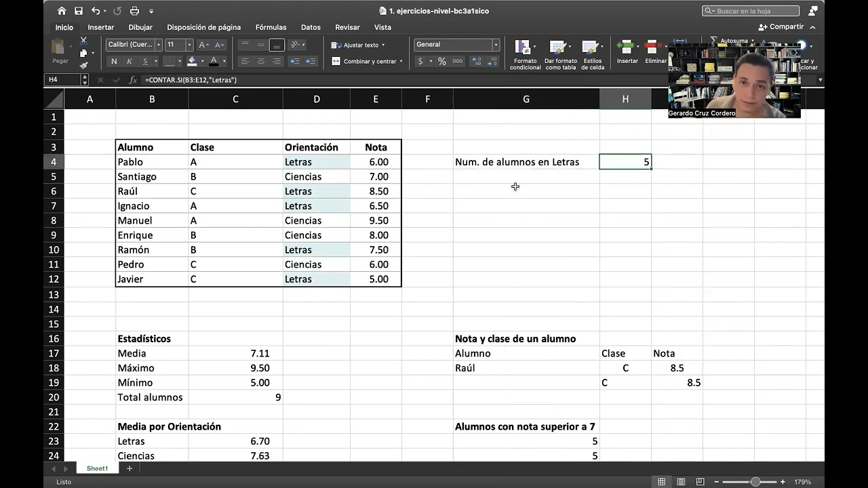Apply currency format with dollar icon
This screenshot has width=868, height=488.
tap(420, 61)
